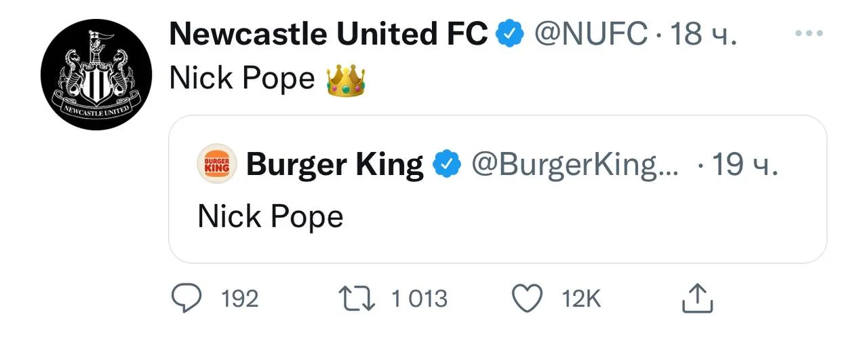This screenshot has height=348, width=868.
Task: Open Newcastle United FC display name
Action: (328, 33)
